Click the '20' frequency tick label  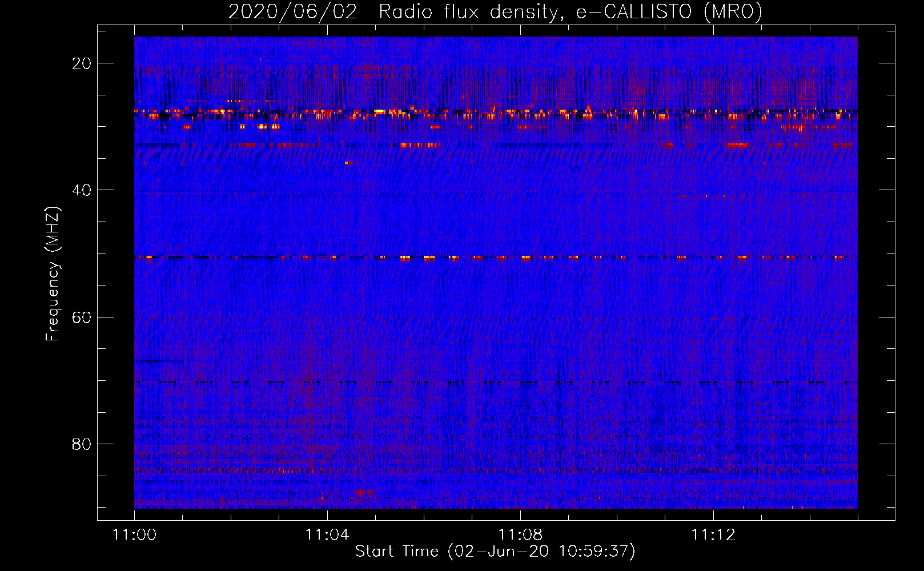[x=82, y=63]
